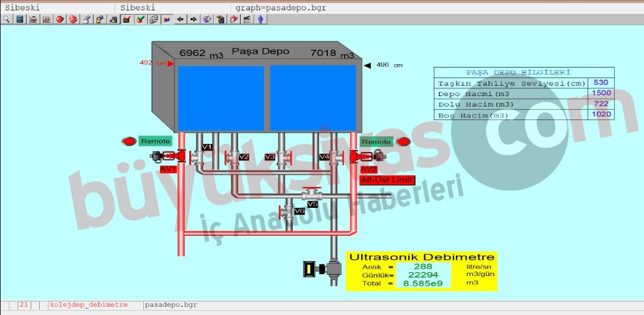The height and width of the screenshot is (315, 644).
Task: Click the Depo Hacmi value 1500
Action: [x=600, y=94]
